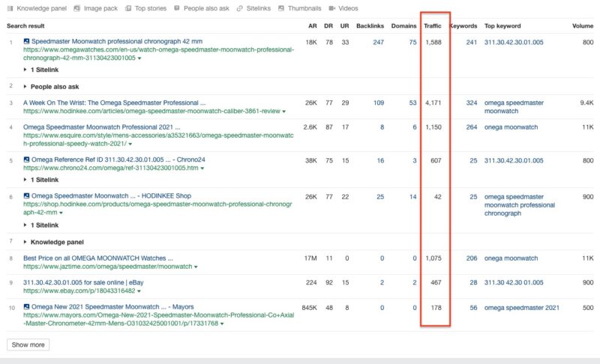The width and height of the screenshot is (600, 364).
Task: Open the ebay.com/p/18043316482 URL link
Action: coord(79,291)
